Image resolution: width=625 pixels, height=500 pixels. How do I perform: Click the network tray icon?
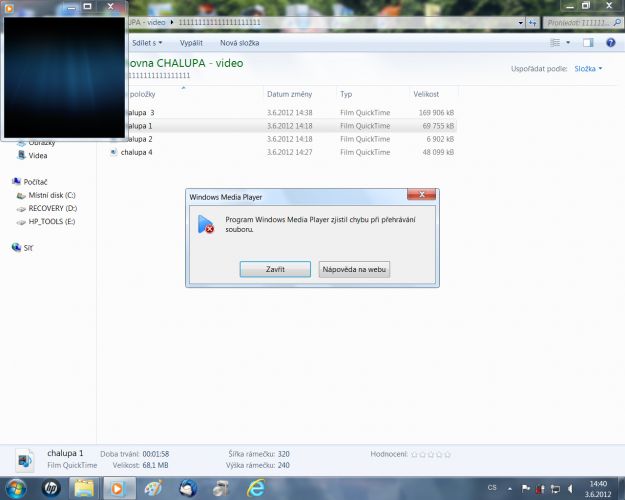pos(555,489)
